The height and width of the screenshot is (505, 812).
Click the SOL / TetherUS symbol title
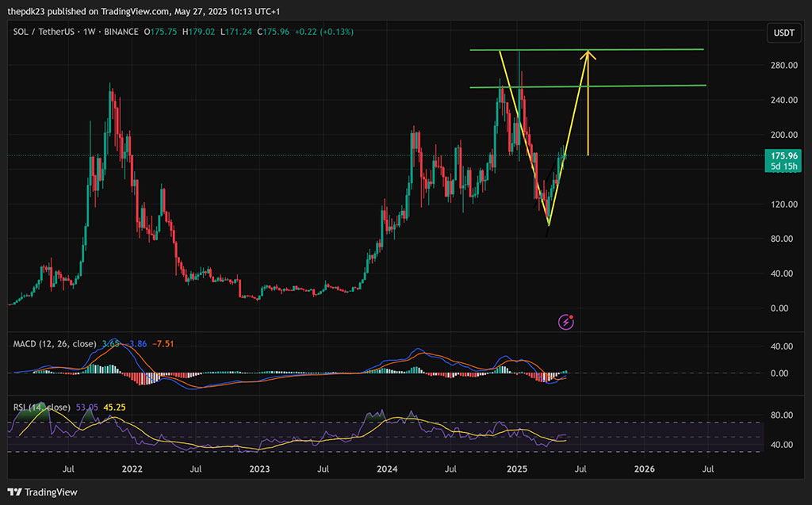(x=44, y=32)
